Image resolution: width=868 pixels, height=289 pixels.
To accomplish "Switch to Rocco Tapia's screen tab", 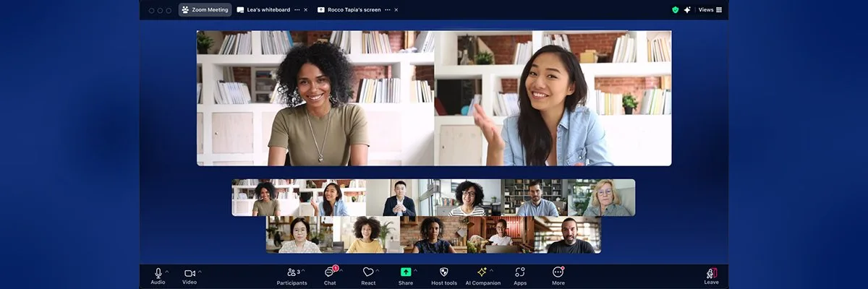I will coord(352,10).
